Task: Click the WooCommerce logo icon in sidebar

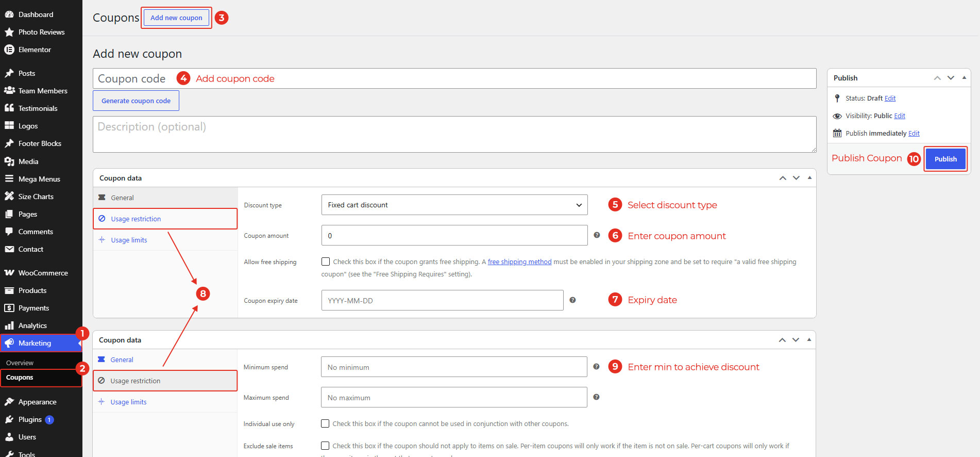Action: coord(9,273)
